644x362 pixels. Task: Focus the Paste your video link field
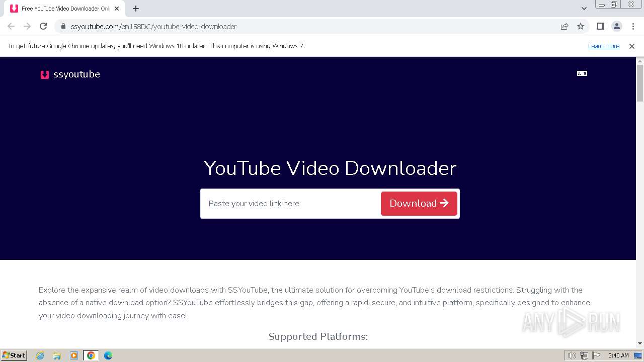click(292, 204)
